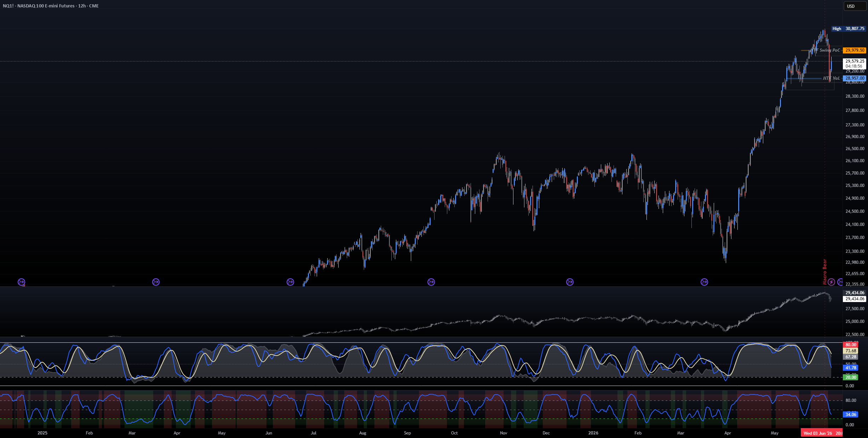Click the 73.68 oscillator value label

(851, 351)
